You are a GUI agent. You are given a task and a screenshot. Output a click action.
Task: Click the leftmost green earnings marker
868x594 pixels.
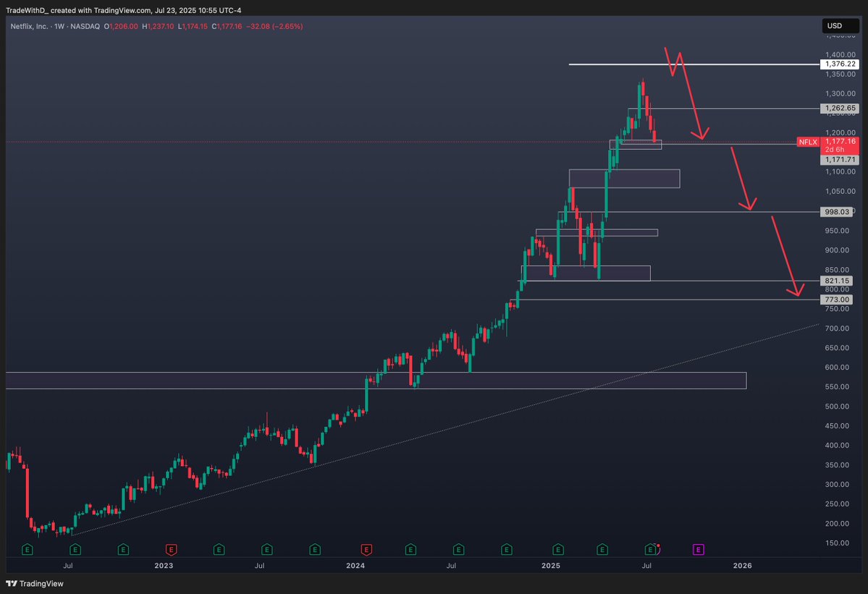tap(27, 550)
